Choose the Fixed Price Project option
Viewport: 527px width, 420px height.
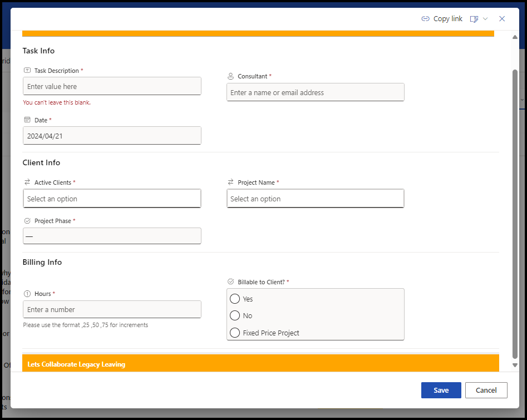pyautogui.click(x=235, y=332)
